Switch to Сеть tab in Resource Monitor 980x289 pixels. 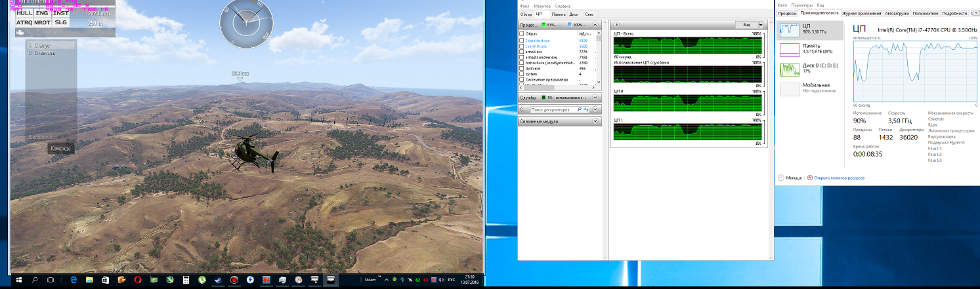tap(589, 14)
